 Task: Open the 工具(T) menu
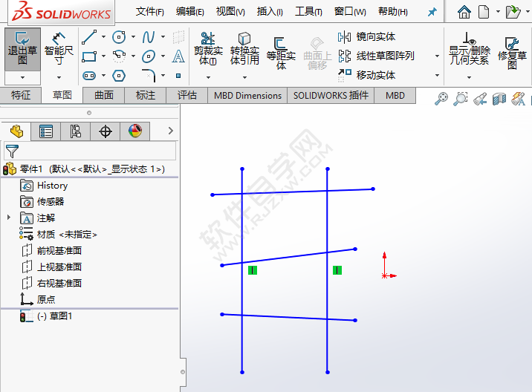pyautogui.click(x=308, y=12)
